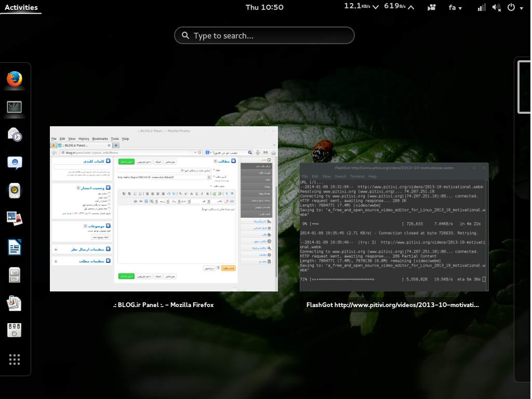Show all applications grid button
The width and height of the screenshot is (532, 399).
pos(15,359)
